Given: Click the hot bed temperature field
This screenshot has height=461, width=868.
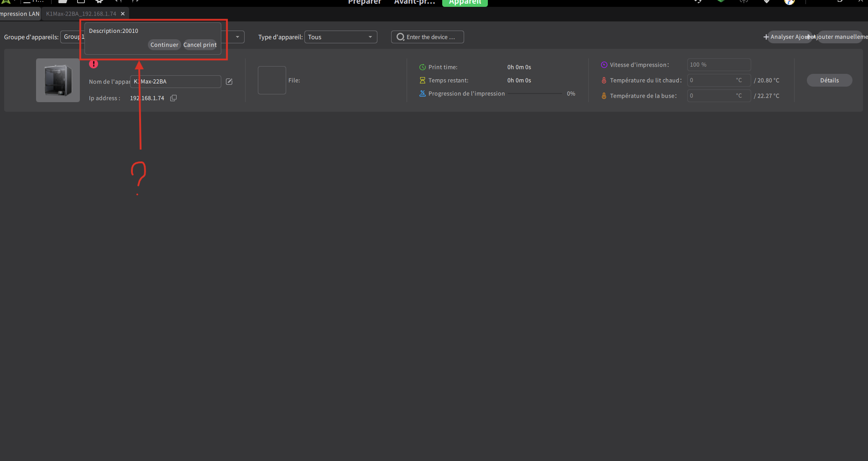Looking at the screenshot, I should pyautogui.click(x=719, y=80).
